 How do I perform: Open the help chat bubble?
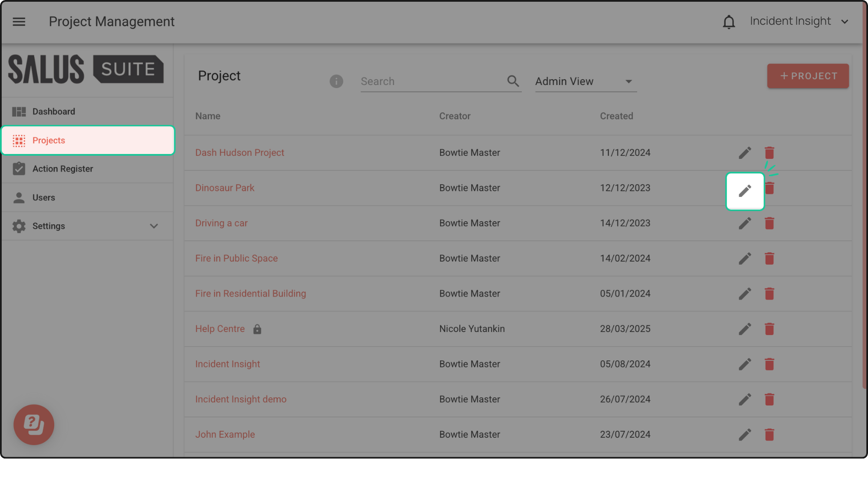click(x=34, y=424)
